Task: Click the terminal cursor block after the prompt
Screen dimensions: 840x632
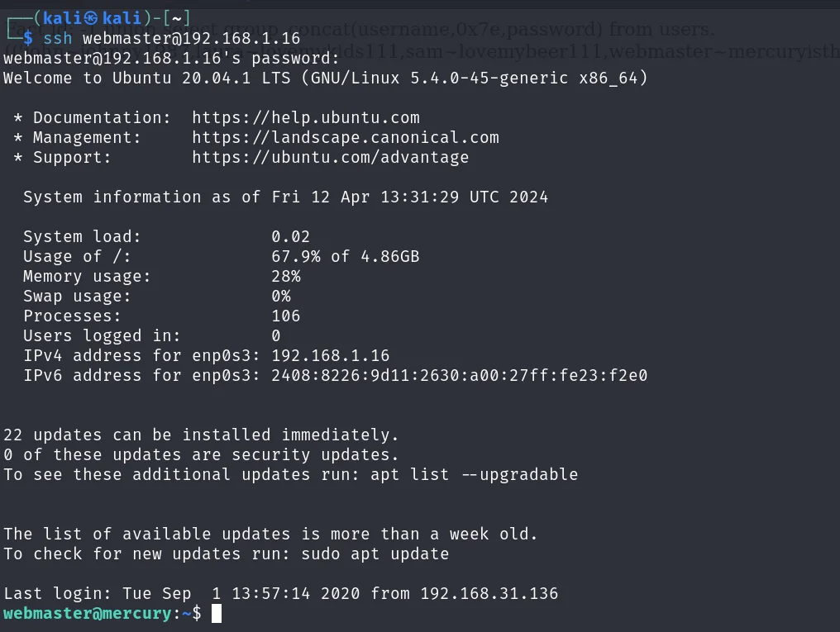Action: 217,613
